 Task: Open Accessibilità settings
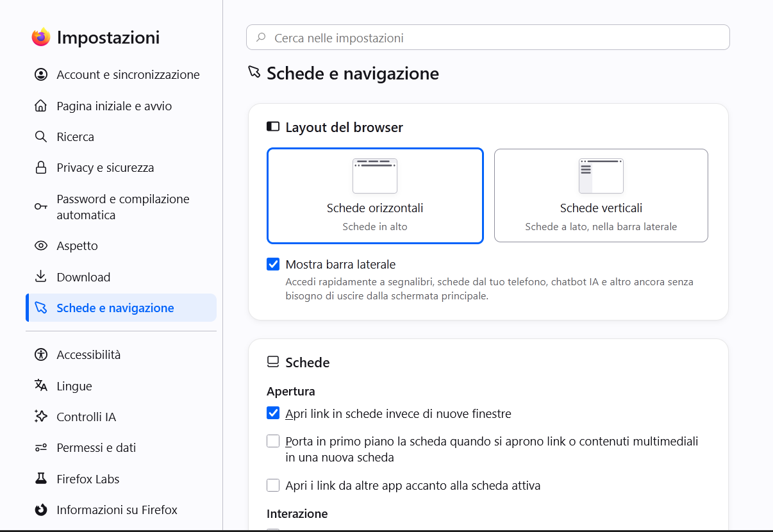click(121, 354)
